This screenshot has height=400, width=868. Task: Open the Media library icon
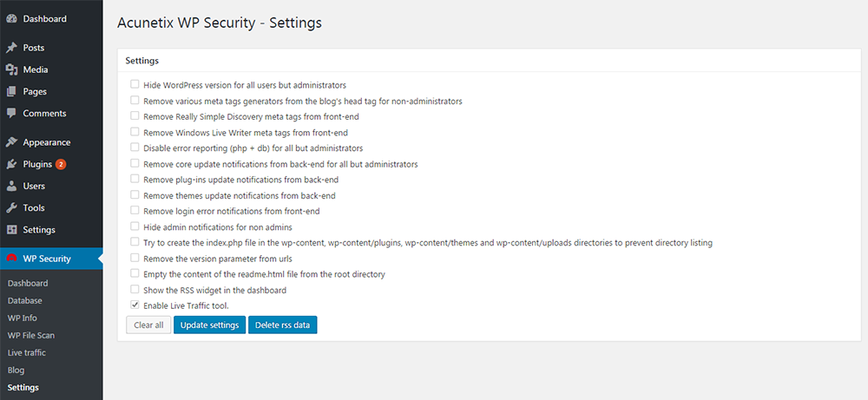[11, 69]
